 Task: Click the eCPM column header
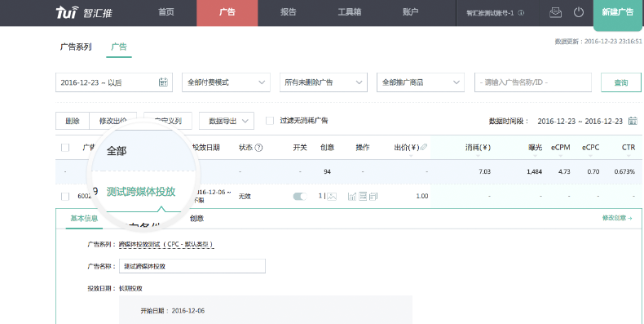pyautogui.click(x=560, y=147)
